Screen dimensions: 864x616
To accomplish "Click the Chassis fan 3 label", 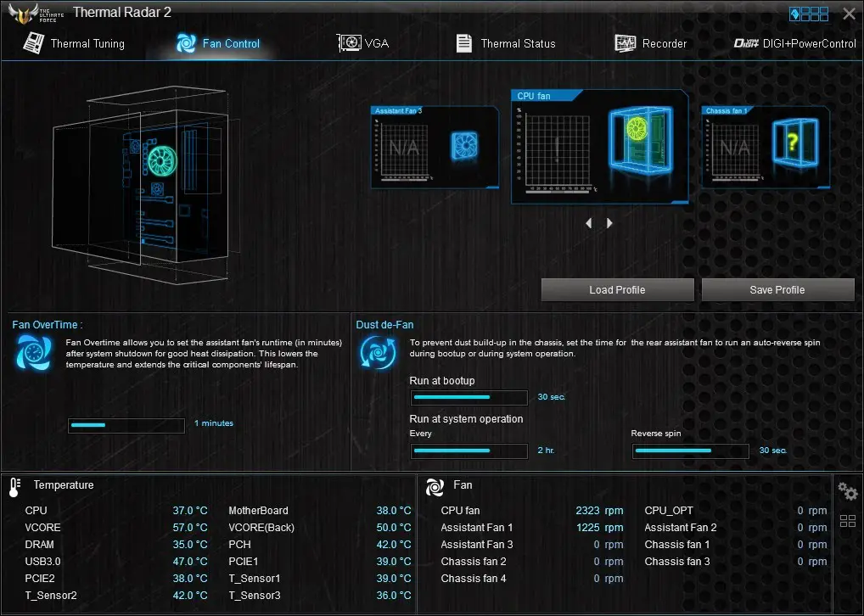I will (x=677, y=562).
